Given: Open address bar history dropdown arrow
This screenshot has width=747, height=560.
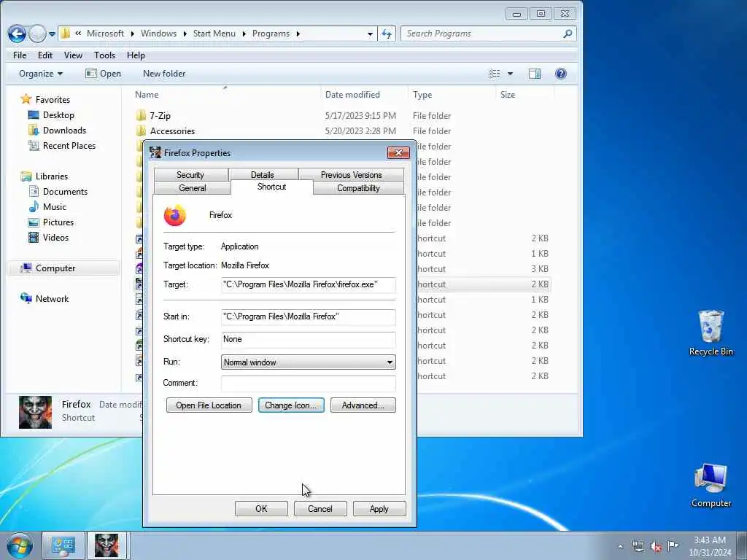Looking at the screenshot, I should coord(370,34).
